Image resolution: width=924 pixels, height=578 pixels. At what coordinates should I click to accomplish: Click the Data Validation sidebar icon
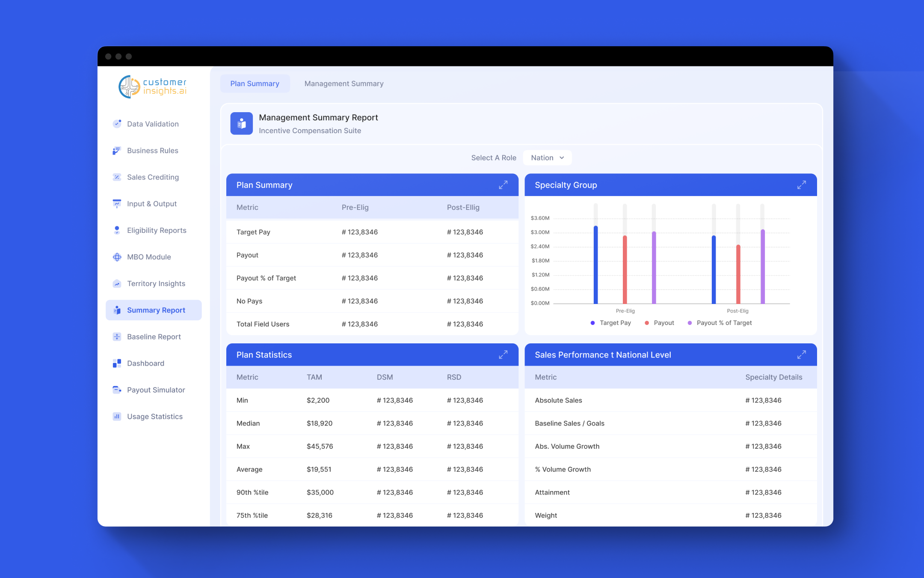point(117,124)
